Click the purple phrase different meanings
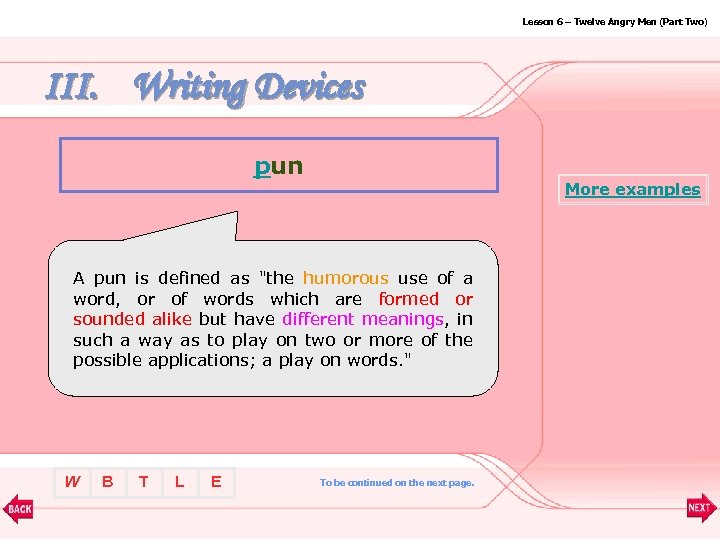720x540 pixels. (x=363, y=319)
